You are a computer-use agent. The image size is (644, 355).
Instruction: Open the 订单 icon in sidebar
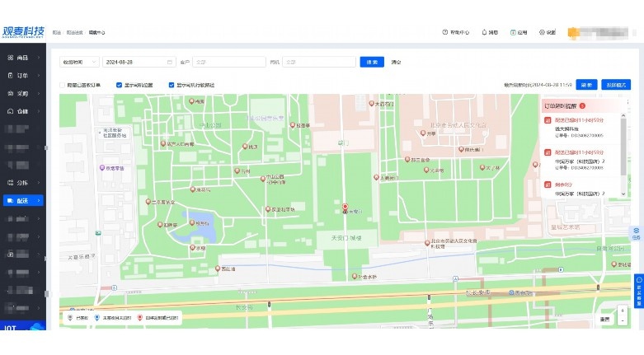coord(11,76)
